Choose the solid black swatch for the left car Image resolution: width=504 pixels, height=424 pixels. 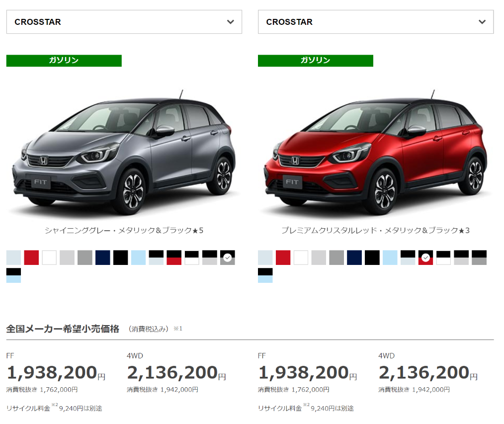pos(120,257)
